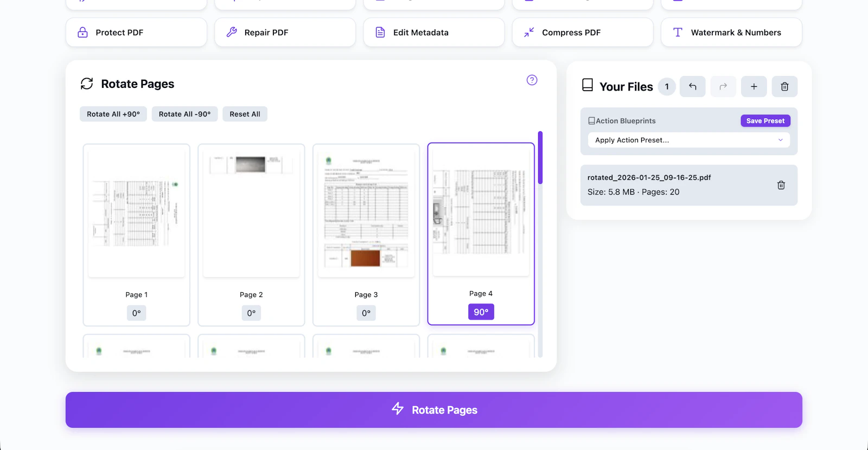The image size is (868, 450).
Task: Click the Save Preset button
Action: pos(765,121)
